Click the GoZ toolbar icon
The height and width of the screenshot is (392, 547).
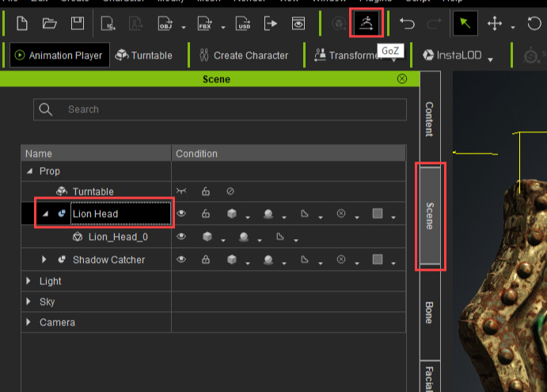pyautogui.click(x=366, y=23)
